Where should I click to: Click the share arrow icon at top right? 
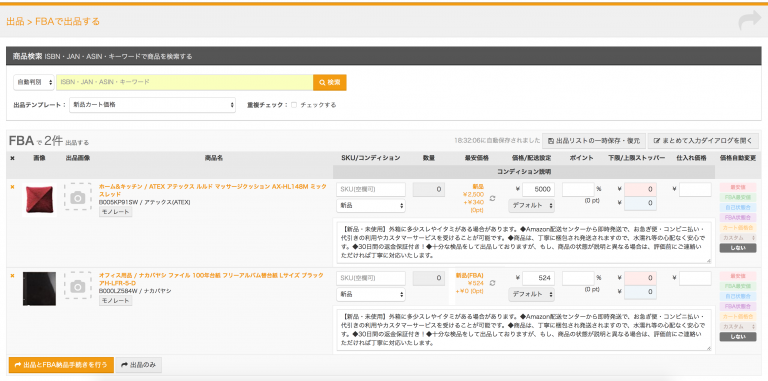click(x=749, y=22)
